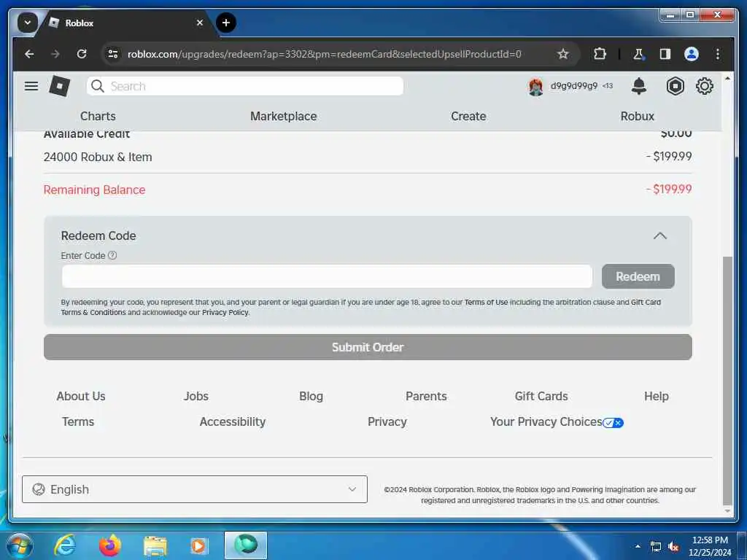Viewport: 747px width, 560px height.
Task: Click the Enter Code help question mark
Action: pyautogui.click(x=112, y=255)
